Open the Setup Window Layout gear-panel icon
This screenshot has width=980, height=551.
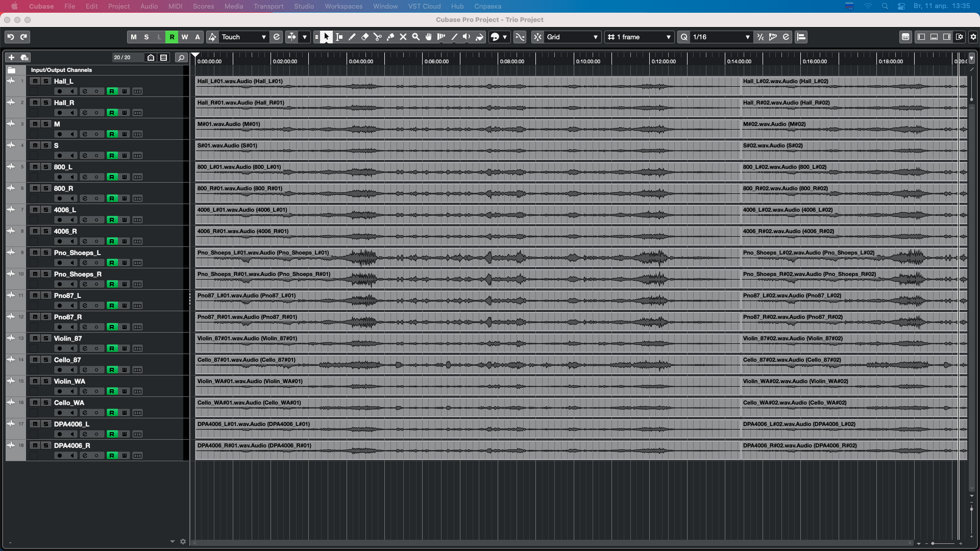click(x=960, y=37)
